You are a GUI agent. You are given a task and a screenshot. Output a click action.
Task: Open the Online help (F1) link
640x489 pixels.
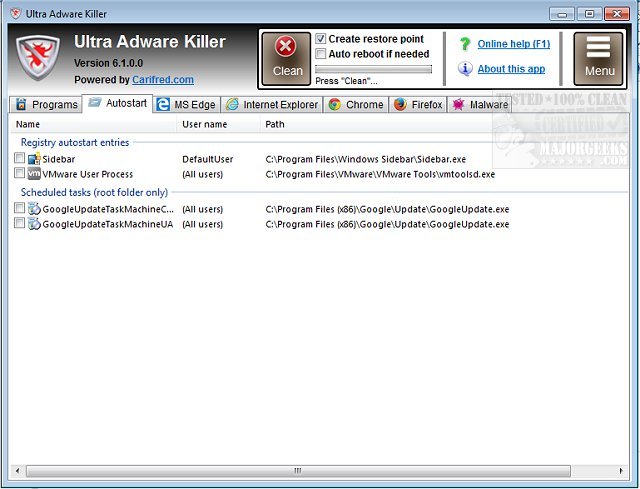click(514, 44)
